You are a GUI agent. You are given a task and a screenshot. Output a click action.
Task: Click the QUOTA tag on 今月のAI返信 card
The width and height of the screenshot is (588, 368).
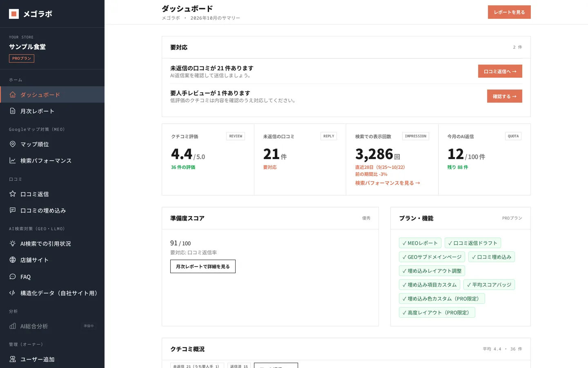pos(513,136)
